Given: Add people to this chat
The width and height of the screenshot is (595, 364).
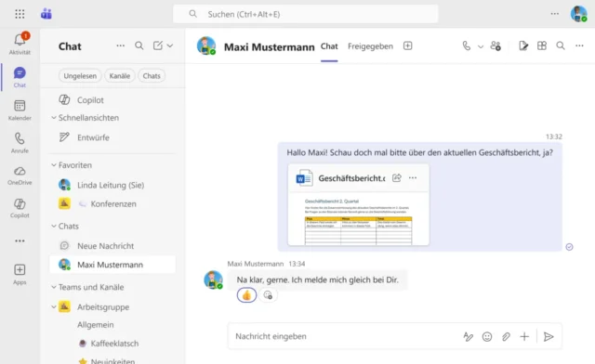Looking at the screenshot, I should tap(496, 46).
